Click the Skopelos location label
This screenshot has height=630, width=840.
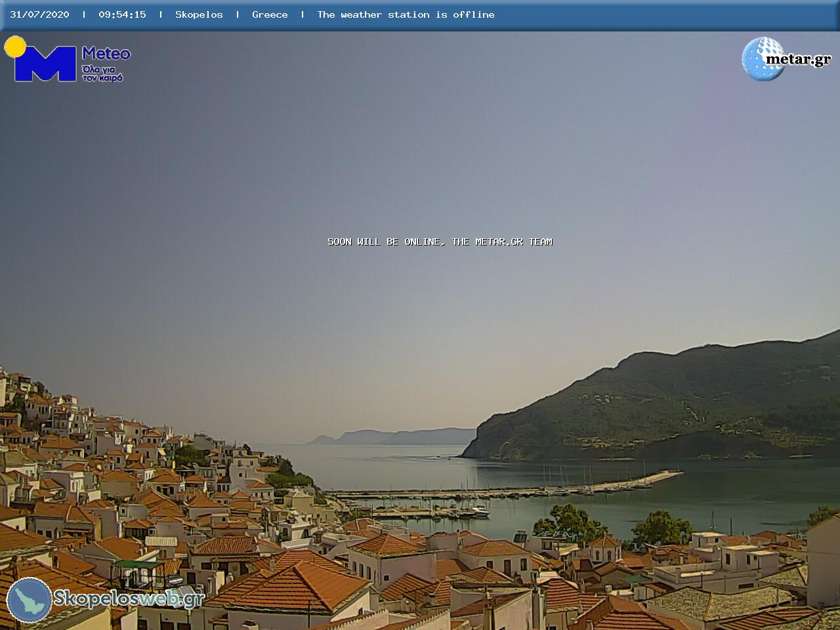(x=199, y=14)
